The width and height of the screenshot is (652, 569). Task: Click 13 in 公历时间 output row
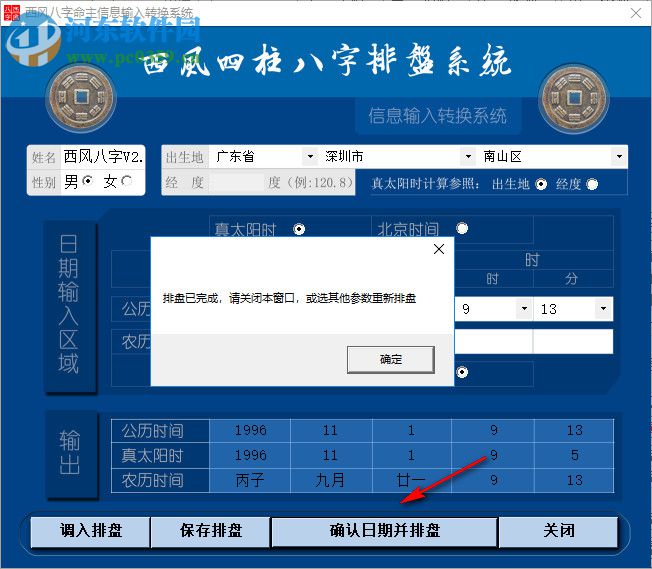coord(575,430)
